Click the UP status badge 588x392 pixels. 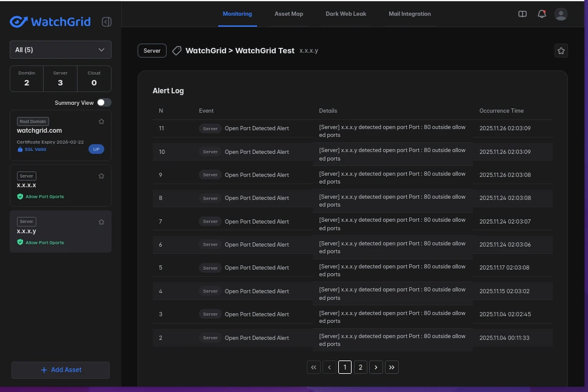click(x=96, y=149)
